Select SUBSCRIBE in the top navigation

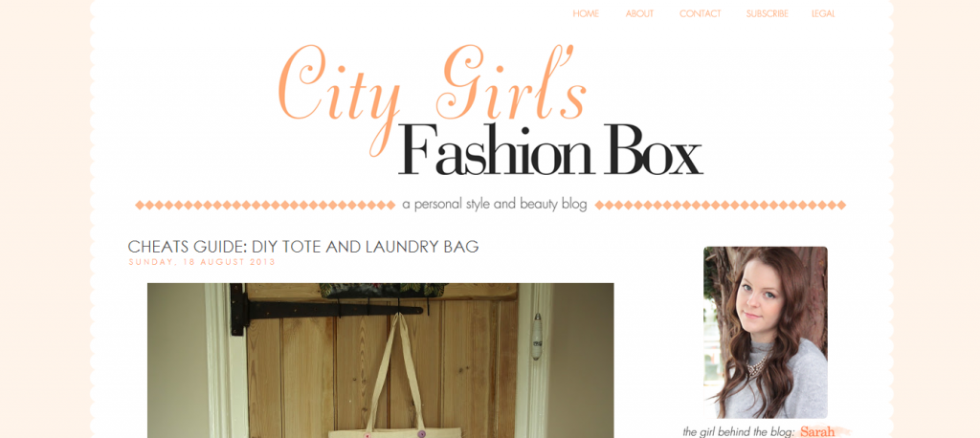point(767,13)
